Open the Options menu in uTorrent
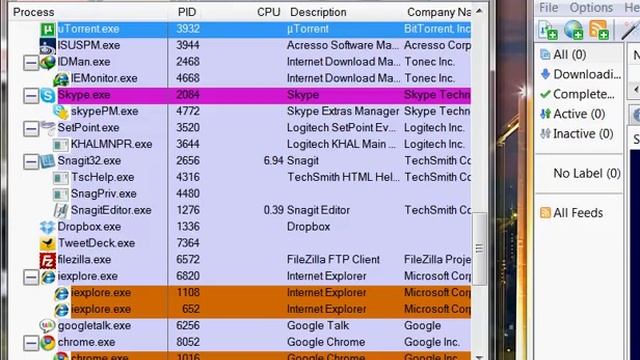This screenshot has height=360, width=640. [x=591, y=8]
